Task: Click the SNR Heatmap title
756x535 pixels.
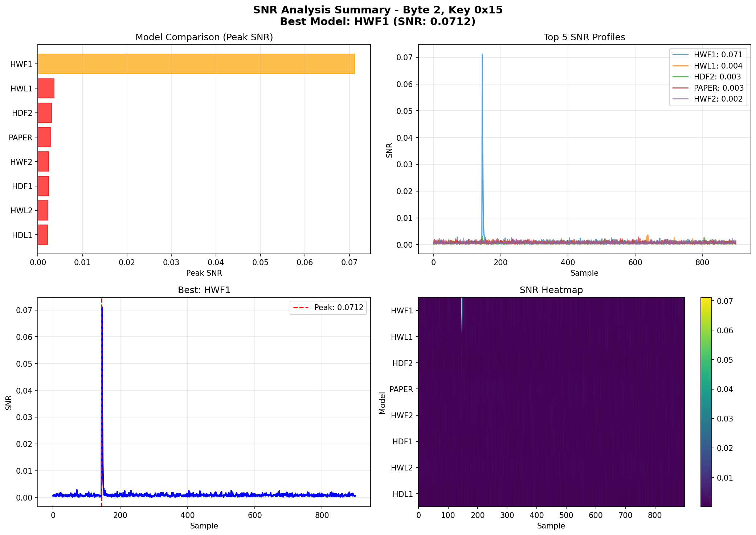Action: coord(551,290)
